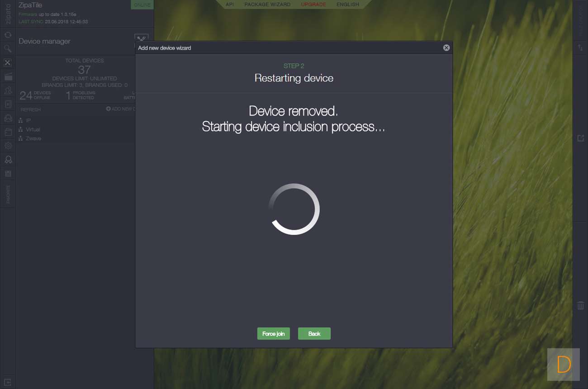Open the API menu item
The image size is (588, 389).
[230, 5]
